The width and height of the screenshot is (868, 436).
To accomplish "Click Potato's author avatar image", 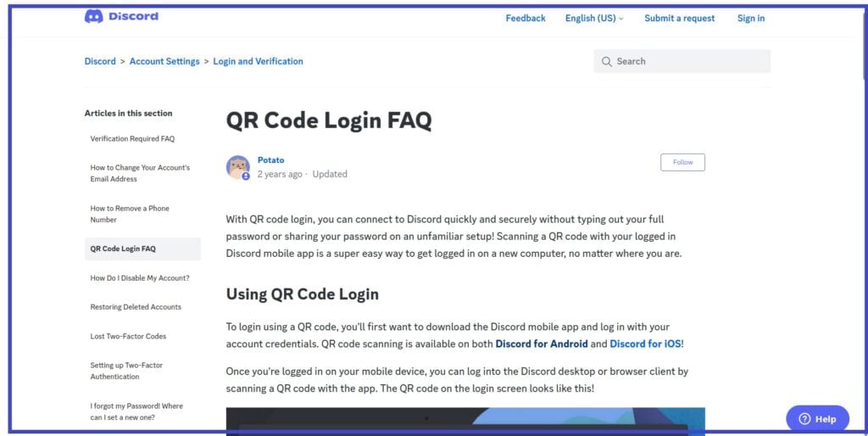I will [238, 167].
